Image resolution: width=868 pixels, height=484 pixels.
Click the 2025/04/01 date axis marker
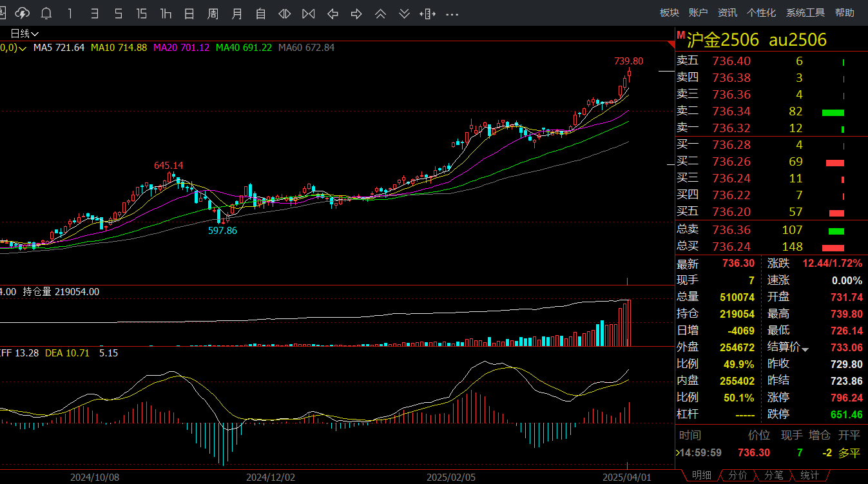click(627, 478)
